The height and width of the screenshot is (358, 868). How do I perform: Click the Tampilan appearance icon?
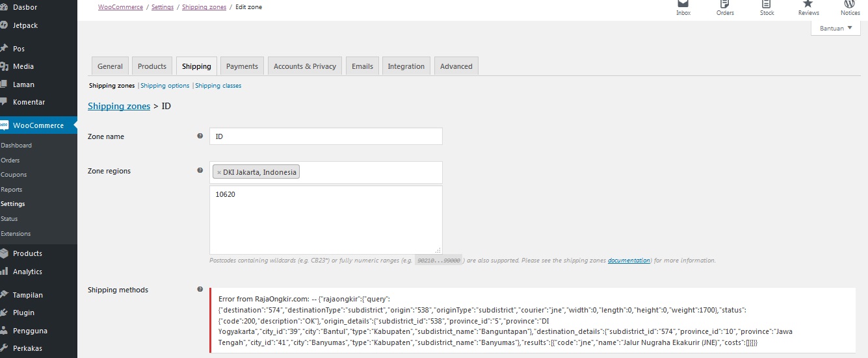tap(4, 294)
